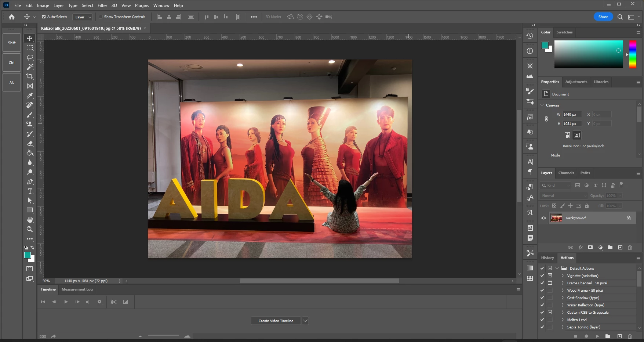Switch to the History tab
The height and width of the screenshot is (342, 644).
click(547, 258)
